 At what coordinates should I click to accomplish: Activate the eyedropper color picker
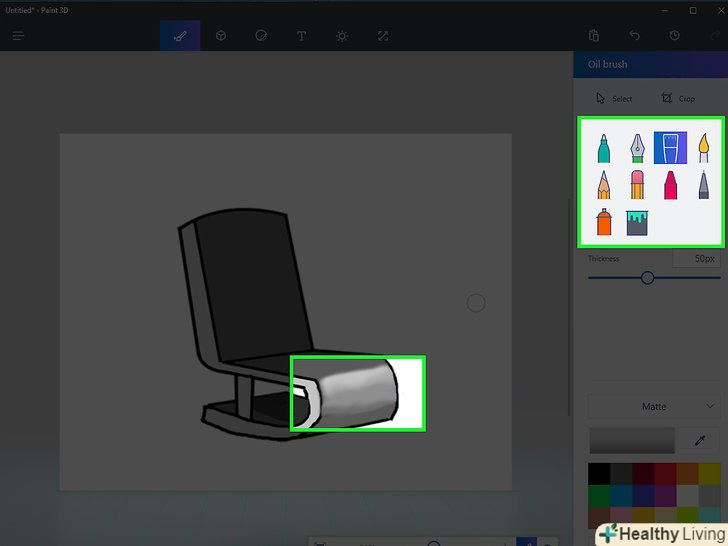tap(700, 440)
